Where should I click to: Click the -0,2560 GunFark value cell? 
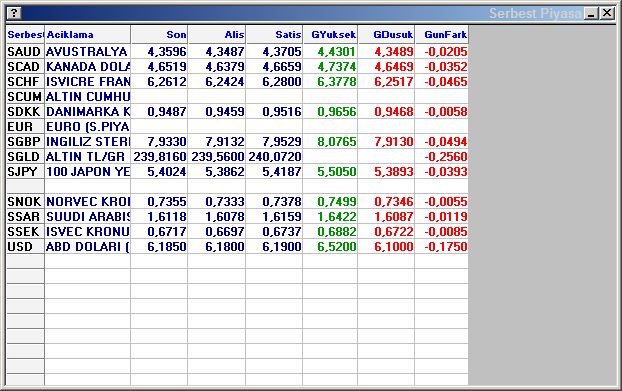tap(442, 157)
